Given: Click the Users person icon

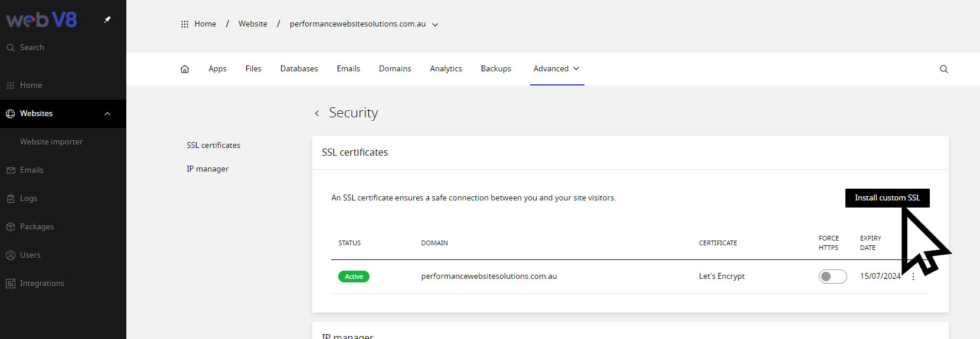Looking at the screenshot, I should (x=11, y=255).
